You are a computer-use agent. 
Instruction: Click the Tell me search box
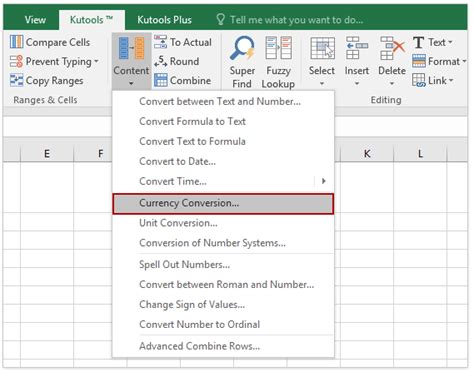point(289,20)
